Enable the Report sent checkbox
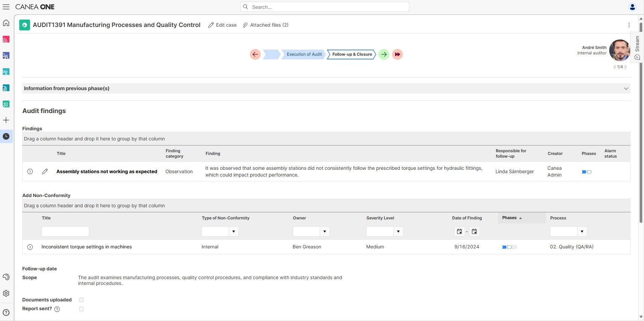This screenshot has height=321, width=644. pos(81,309)
